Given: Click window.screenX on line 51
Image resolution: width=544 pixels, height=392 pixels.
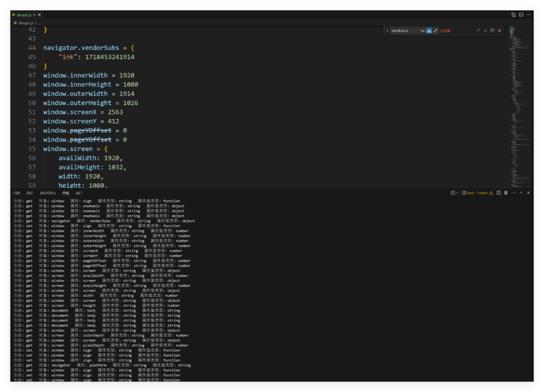Looking at the screenshot, I should (70, 112).
